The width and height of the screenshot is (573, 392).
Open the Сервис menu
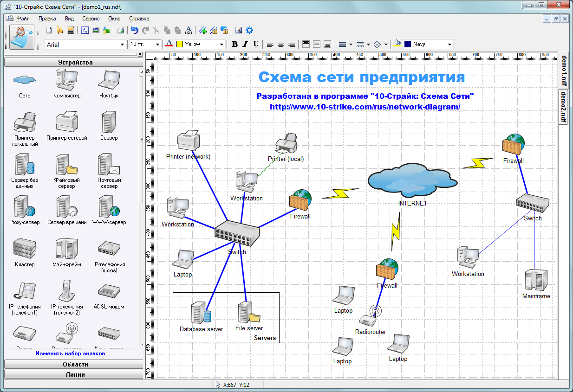coord(91,19)
